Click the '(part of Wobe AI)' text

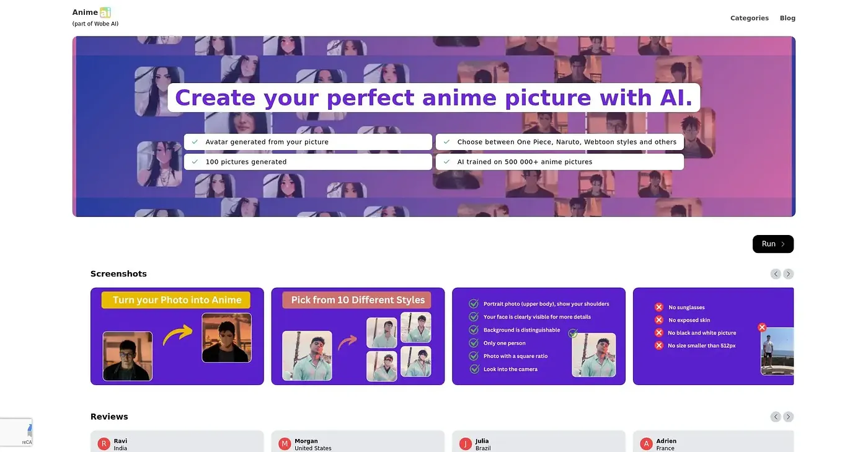pyautogui.click(x=95, y=24)
